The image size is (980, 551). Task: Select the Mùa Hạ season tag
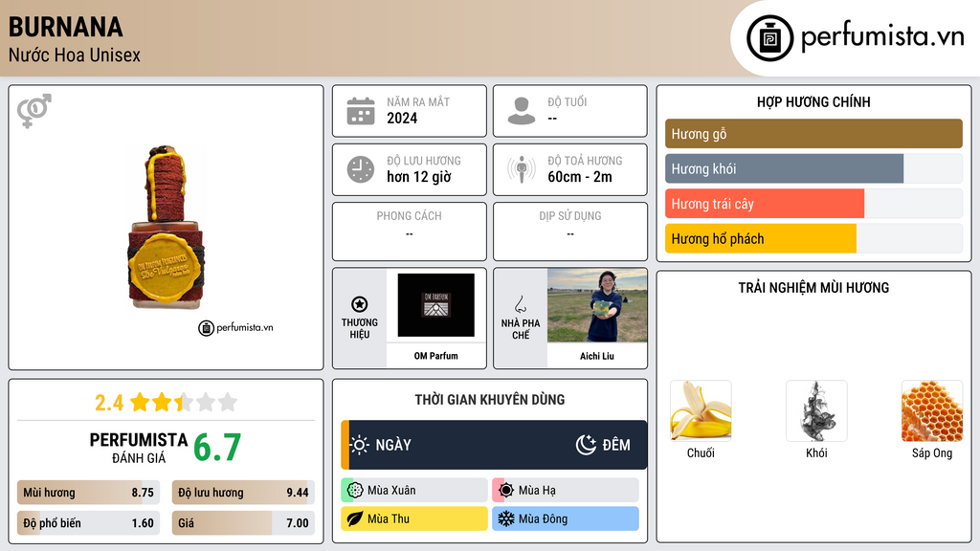(x=566, y=491)
